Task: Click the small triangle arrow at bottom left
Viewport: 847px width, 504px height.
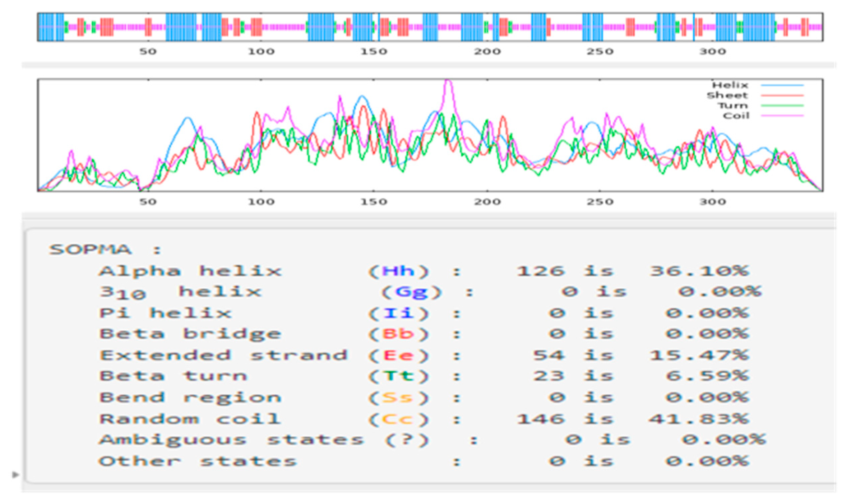Action: (15, 475)
